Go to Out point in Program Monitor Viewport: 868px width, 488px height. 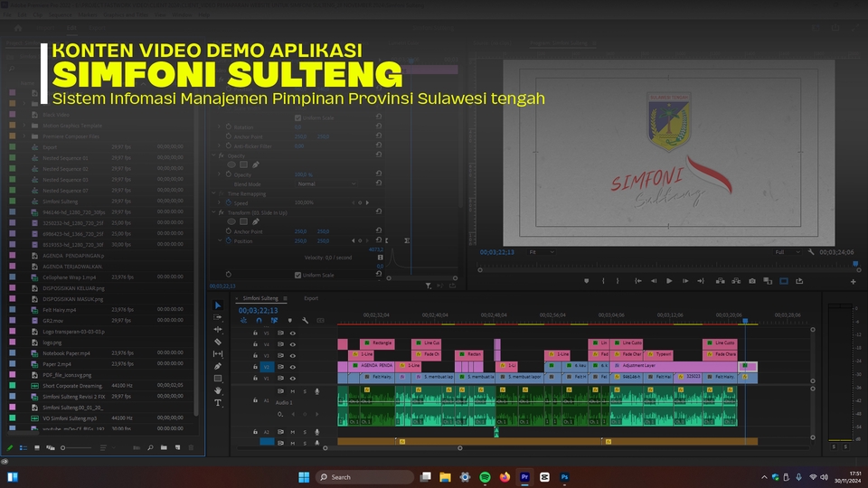(x=701, y=281)
